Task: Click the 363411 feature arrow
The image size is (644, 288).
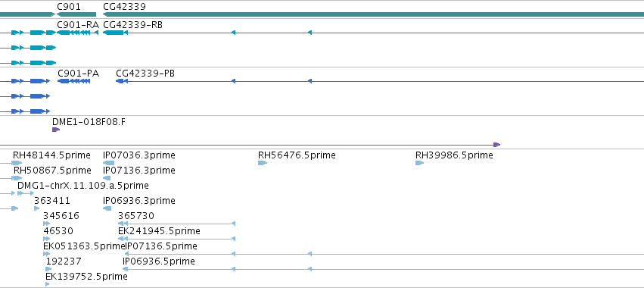Action: (36, 208)
